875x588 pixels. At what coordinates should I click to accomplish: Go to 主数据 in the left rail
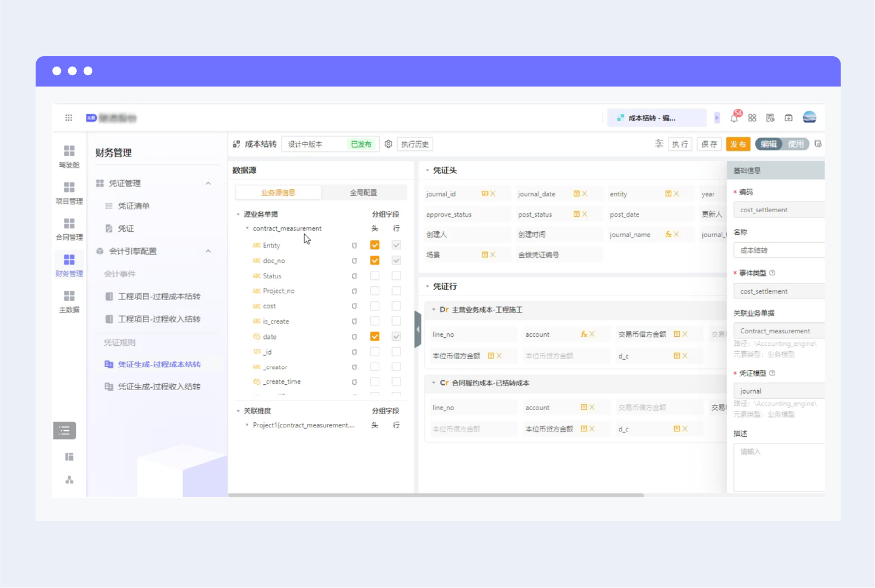pyautogui.click(x=69, y=302)
